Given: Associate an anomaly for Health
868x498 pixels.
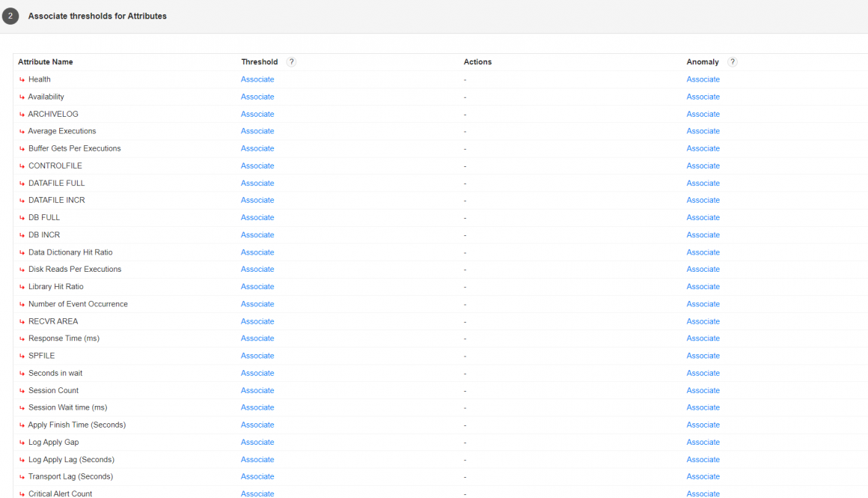Looking at the screenshot, I should click(703, 79).
